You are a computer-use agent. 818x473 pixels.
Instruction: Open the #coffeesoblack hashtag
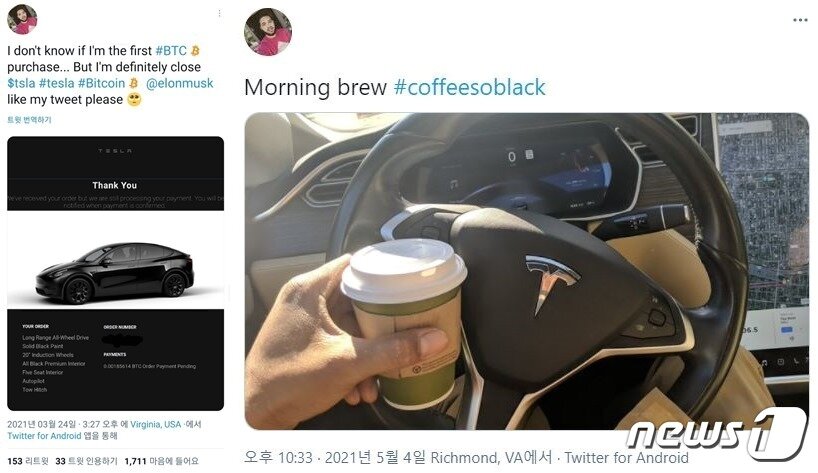coord(470,87)
